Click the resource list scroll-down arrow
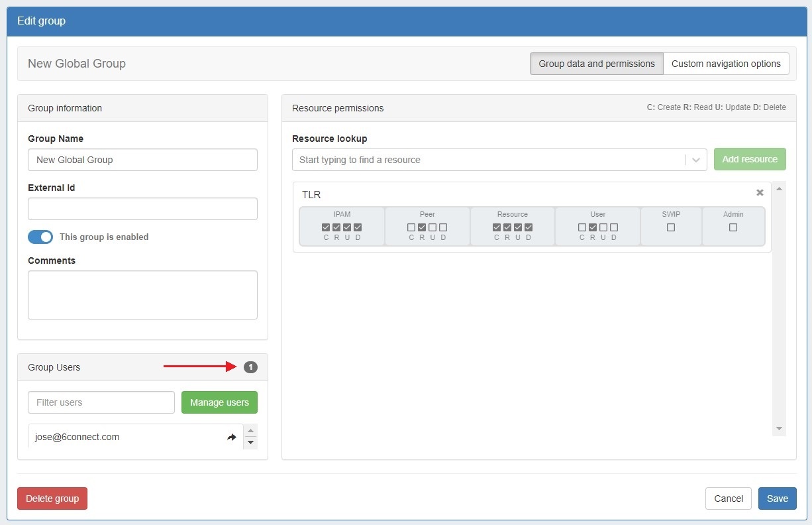 pos(779,429)
